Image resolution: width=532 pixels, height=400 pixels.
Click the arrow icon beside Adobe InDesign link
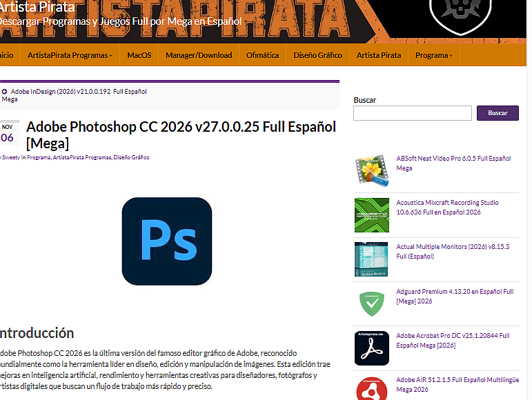(x=4, y=91)
